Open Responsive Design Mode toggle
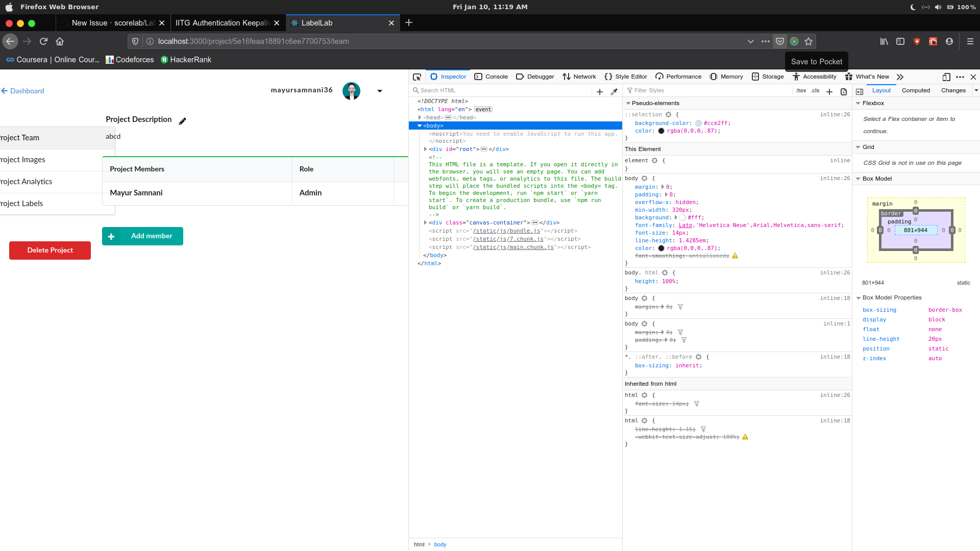This screenshot has height=551, width=980. coord(946,77)
